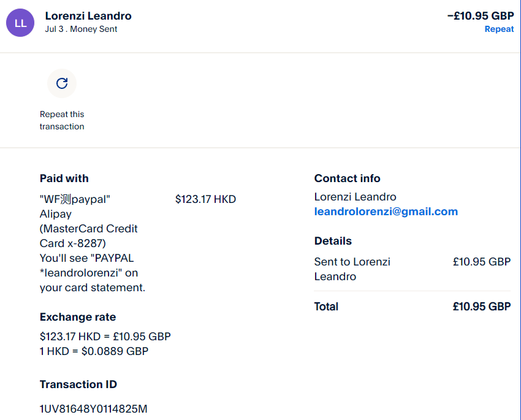Viewport: 521px width, 420px height.
Task: Click the purple LL avatar
Action: coord(20,23)
